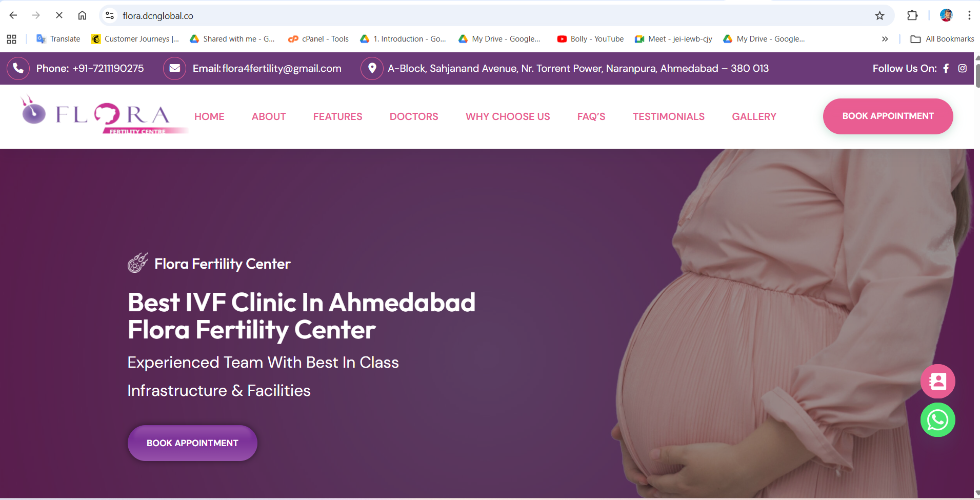Click the pink BOOK APPOINTMENT header button
Screen dimensions: 980x500
coord(888,116)
